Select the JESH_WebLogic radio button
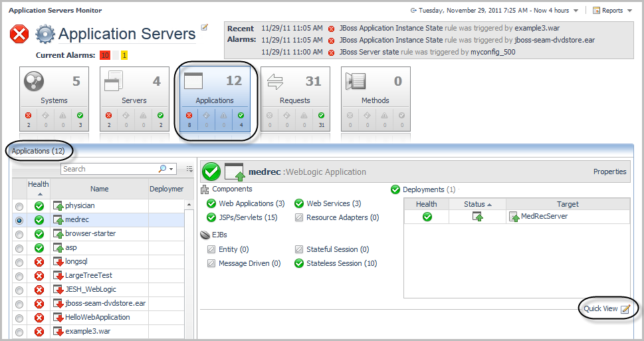644x341 pixels. point(19,290)
